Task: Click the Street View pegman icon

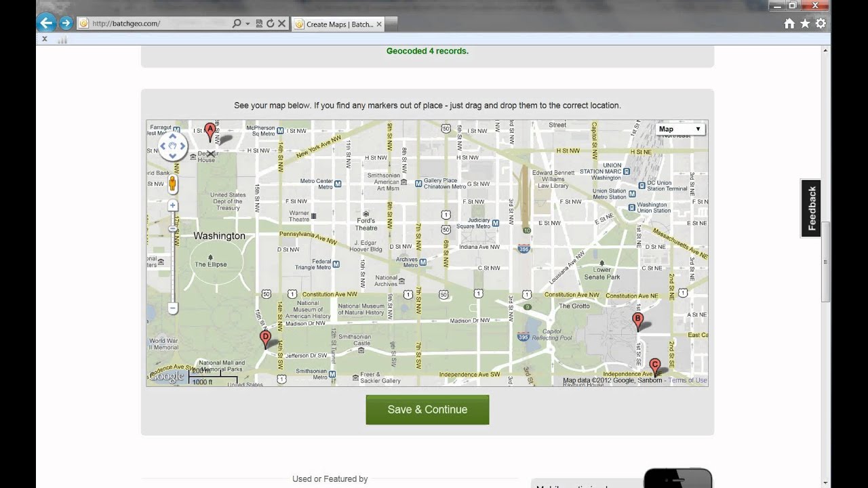Action: [x=172, y=184]
